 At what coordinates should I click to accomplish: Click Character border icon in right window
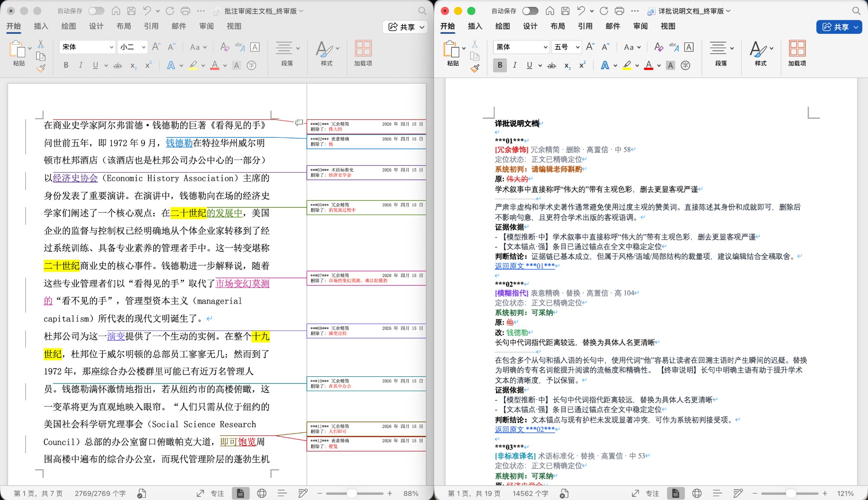[689, 47]
